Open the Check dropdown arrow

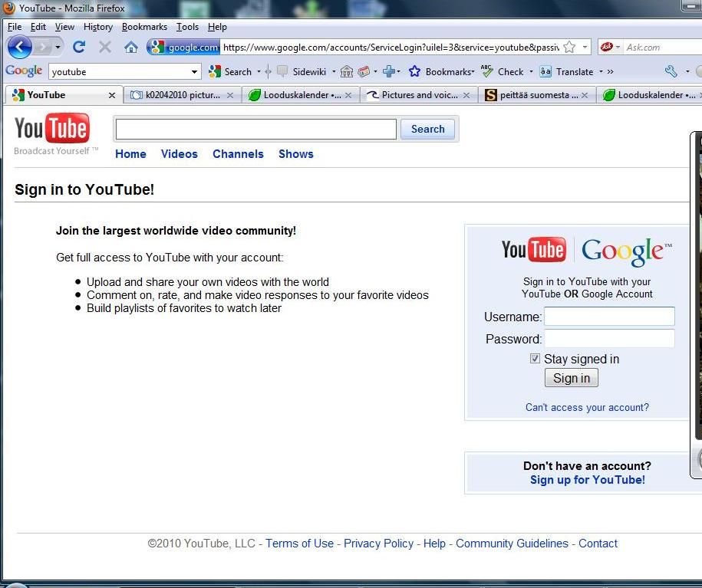click(x=531, y=71)
